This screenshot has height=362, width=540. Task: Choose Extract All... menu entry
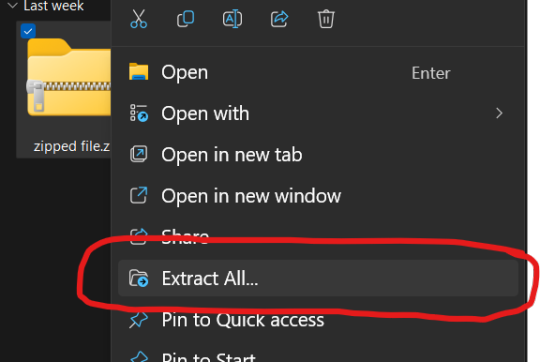click(318, 278)
